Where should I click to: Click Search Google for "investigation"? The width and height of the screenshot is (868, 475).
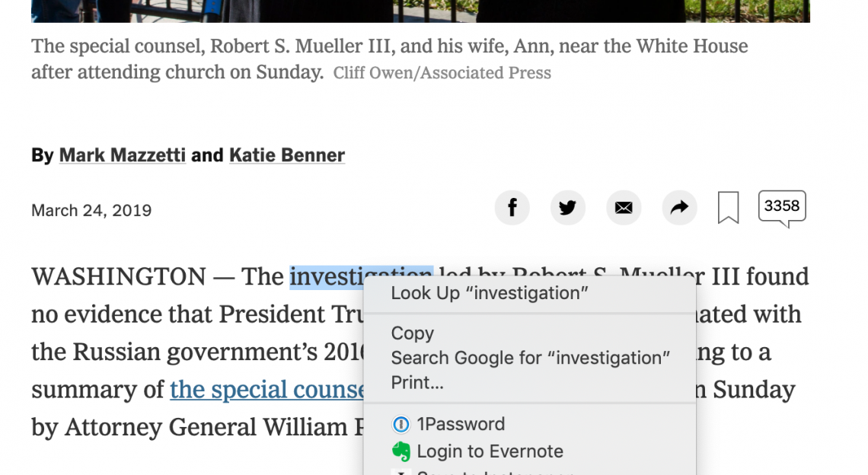point(531,358)
